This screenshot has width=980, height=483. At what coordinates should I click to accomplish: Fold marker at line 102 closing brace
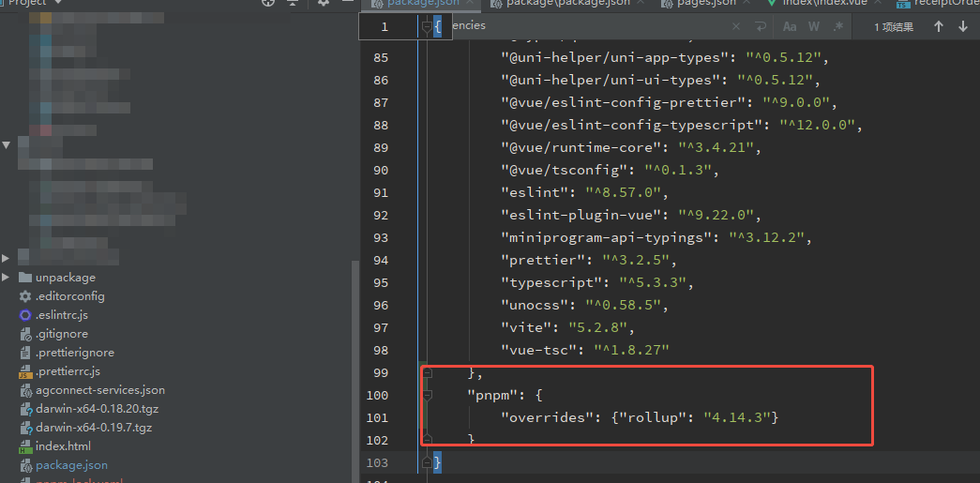(x=428, y=440)
